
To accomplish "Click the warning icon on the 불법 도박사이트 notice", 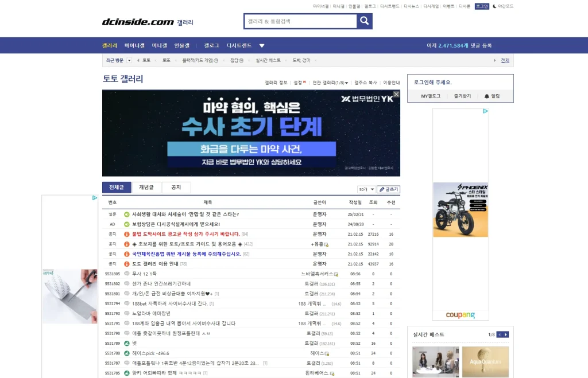I will (127, 234).
